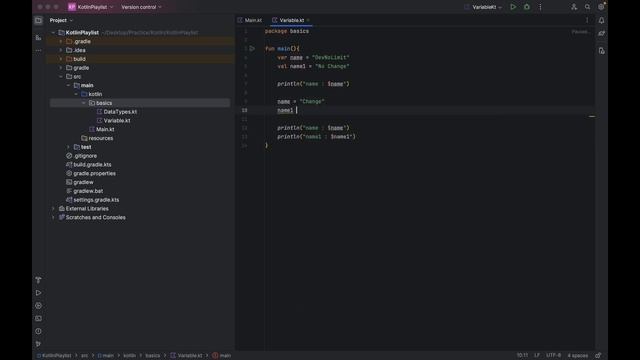Expand the .gradle folder

pos(61,41)
